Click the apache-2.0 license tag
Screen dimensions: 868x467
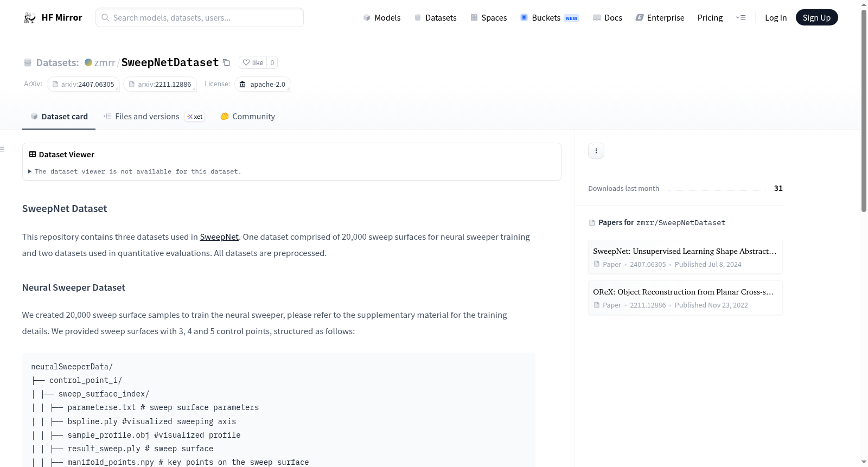tap(263, 85)
